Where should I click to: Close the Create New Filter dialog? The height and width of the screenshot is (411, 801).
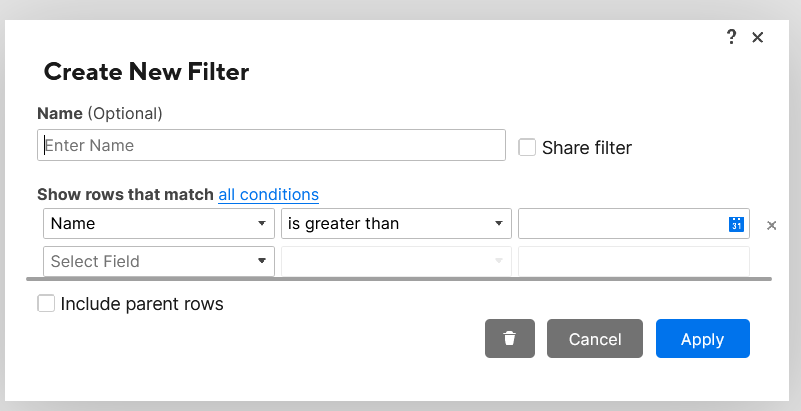pyautogui.click(x=758, y=37)
